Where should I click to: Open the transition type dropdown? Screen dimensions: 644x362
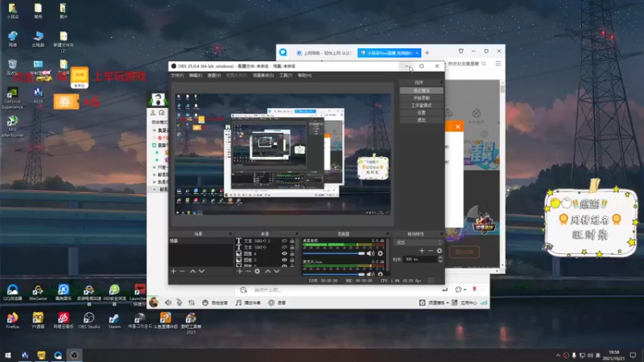pos(418,242)
